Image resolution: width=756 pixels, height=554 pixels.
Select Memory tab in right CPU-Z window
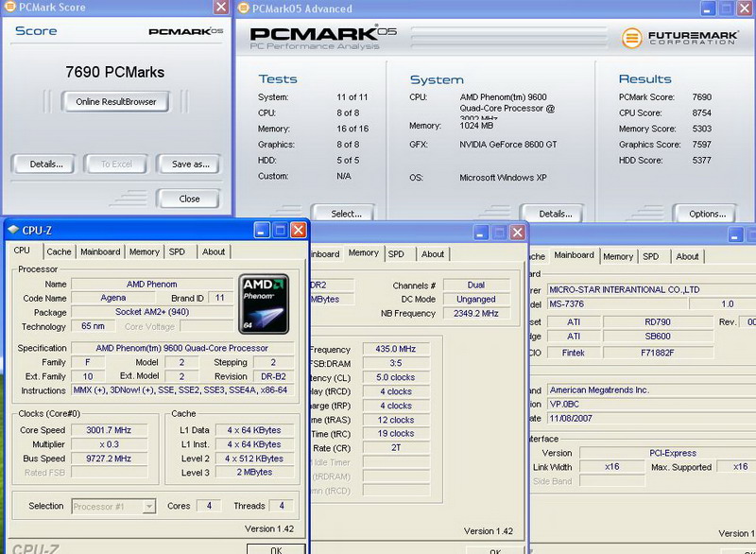pyautogui.click(x=618, y=256)
